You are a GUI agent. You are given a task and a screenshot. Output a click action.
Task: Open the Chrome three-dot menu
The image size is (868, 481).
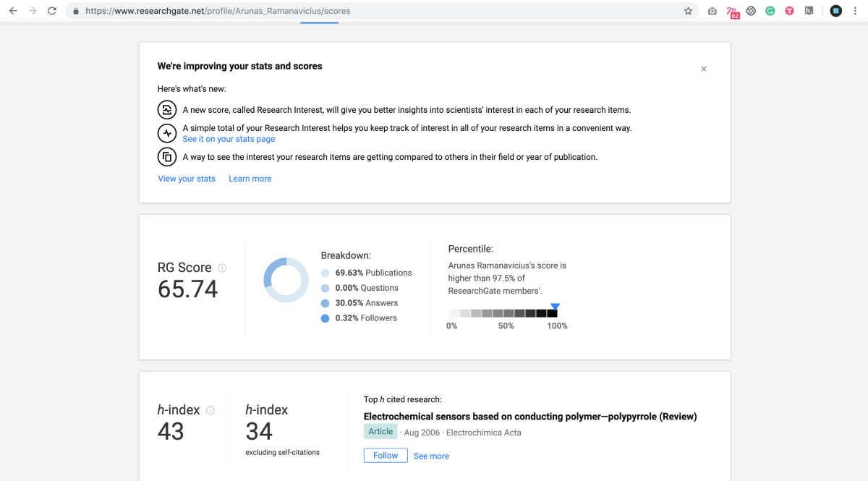tap(856, 11)
